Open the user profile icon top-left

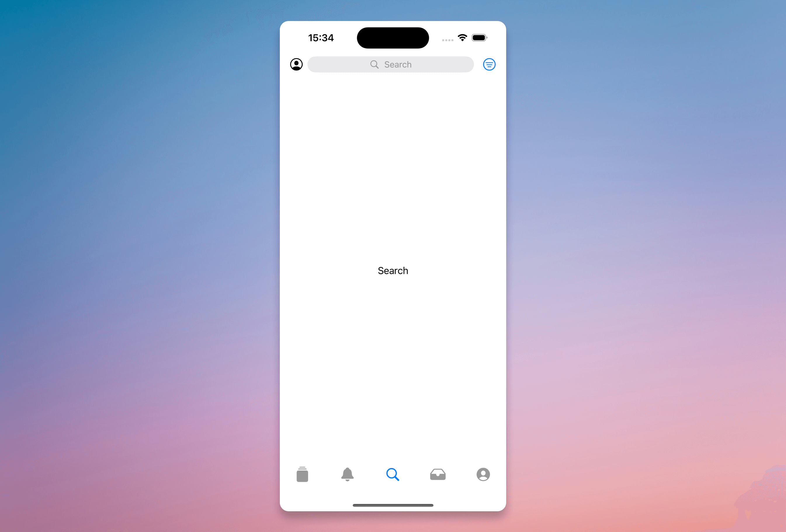(x=296, y=64)
